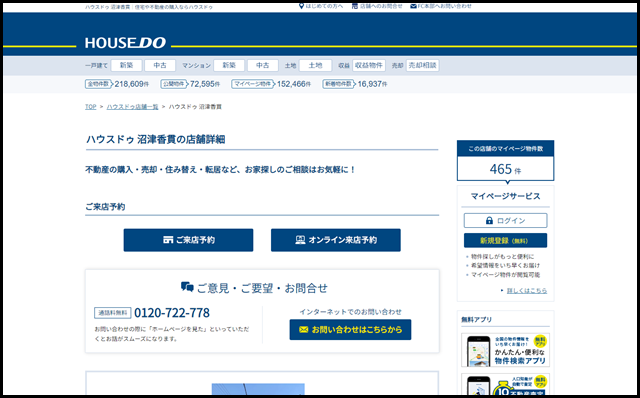Viewport: 640px width, 398px height.
Task: Select the 収益物件 category button
Action: click(369, 65)
